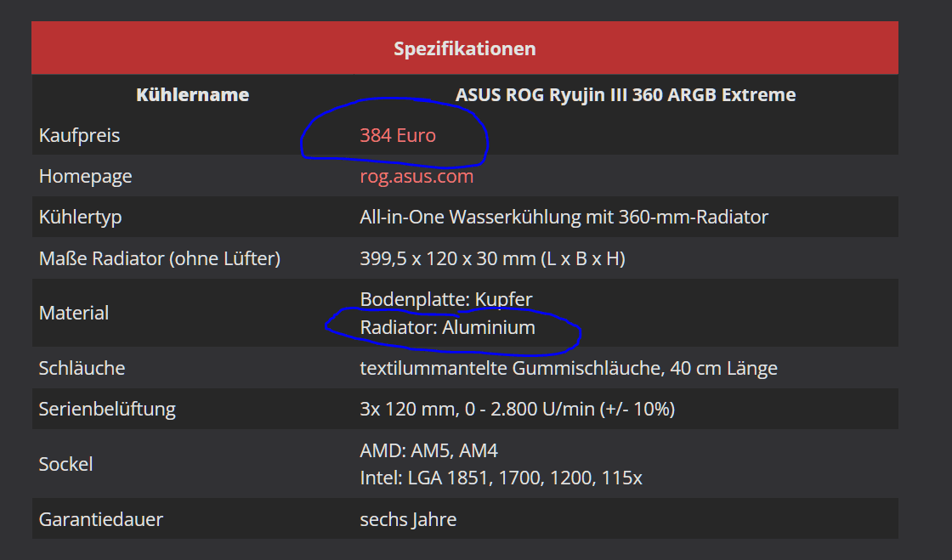Screen dimensions: 952x560
Task: Click the Homepage row label
Action: coord(86,176)
